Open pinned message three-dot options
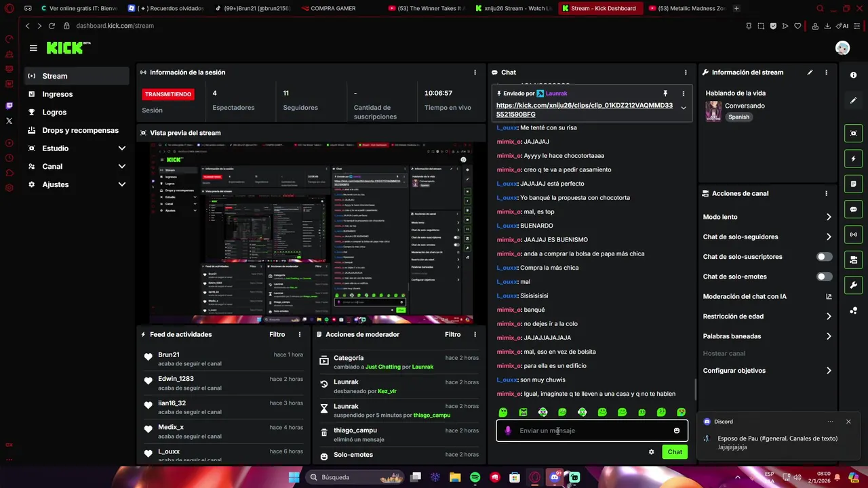Viewport: 868px width, 488px height. click(683, 94)
